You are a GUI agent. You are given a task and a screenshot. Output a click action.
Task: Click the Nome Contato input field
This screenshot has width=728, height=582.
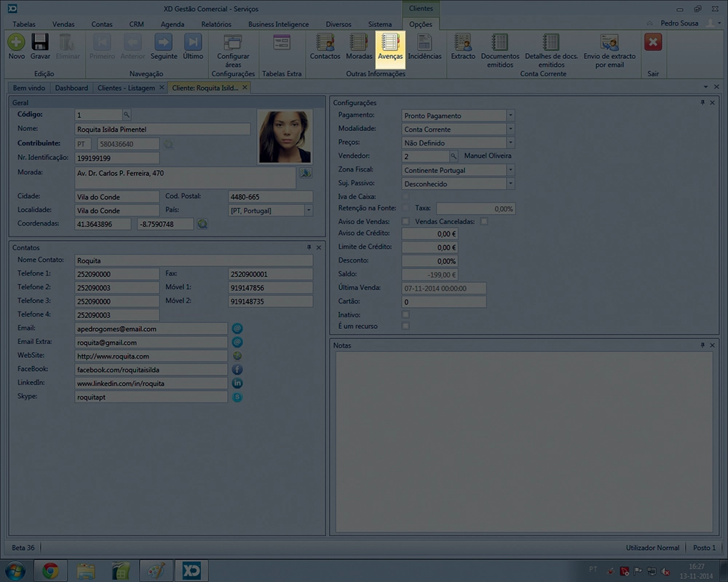[194, 260]
